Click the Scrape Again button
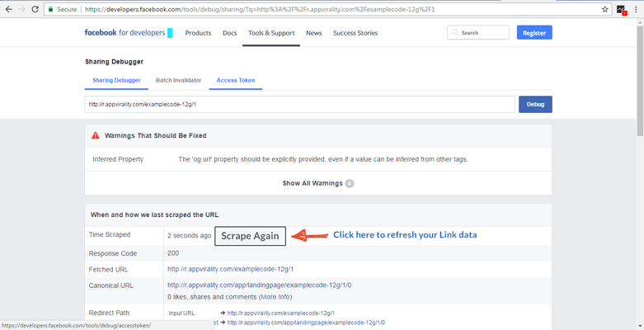Screen dimensions: 644x330 (250, 236)
